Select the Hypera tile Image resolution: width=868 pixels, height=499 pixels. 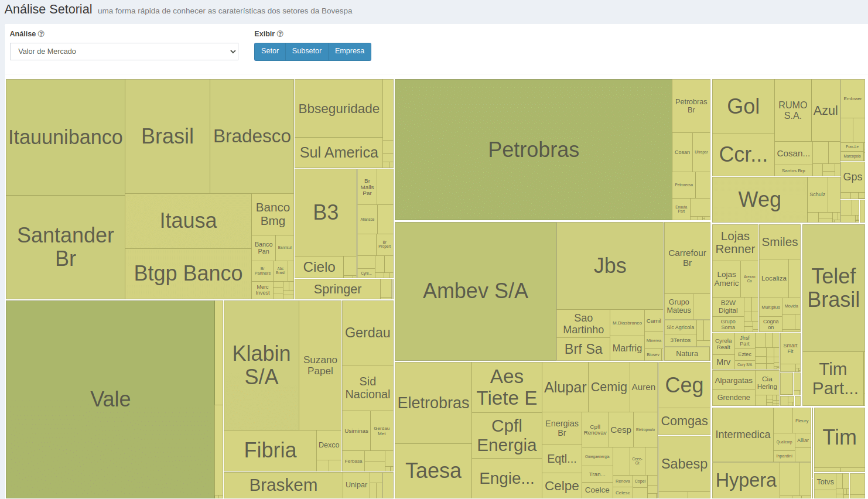tap(746, 480)
